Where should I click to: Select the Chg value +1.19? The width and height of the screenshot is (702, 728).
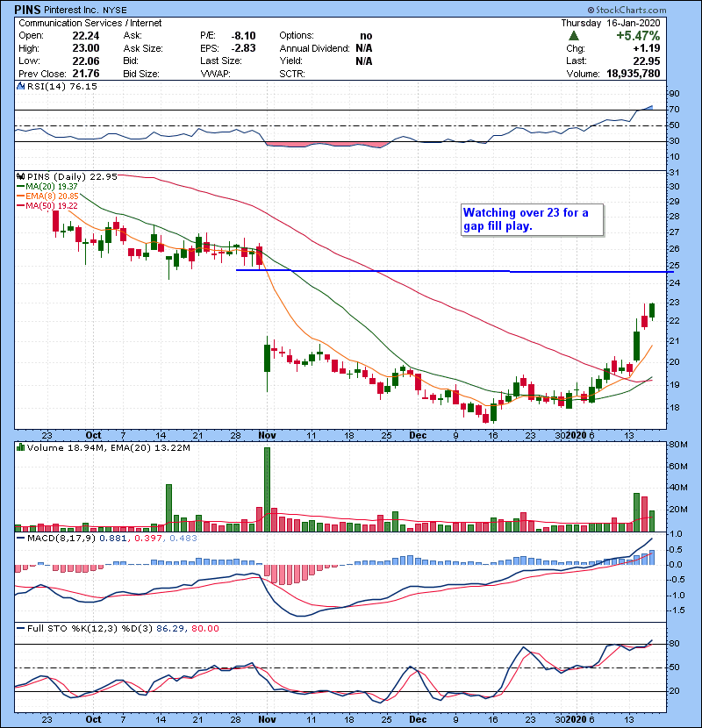point(647,48)
